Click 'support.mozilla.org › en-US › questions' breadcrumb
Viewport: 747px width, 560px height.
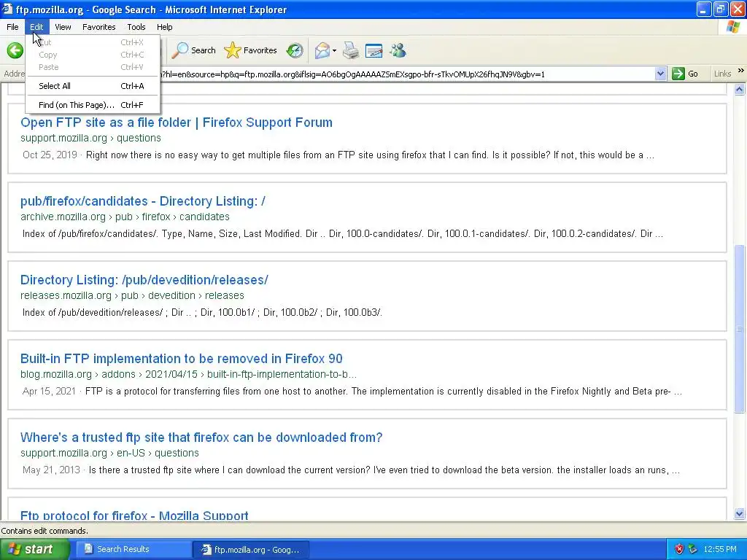[109, 453]
